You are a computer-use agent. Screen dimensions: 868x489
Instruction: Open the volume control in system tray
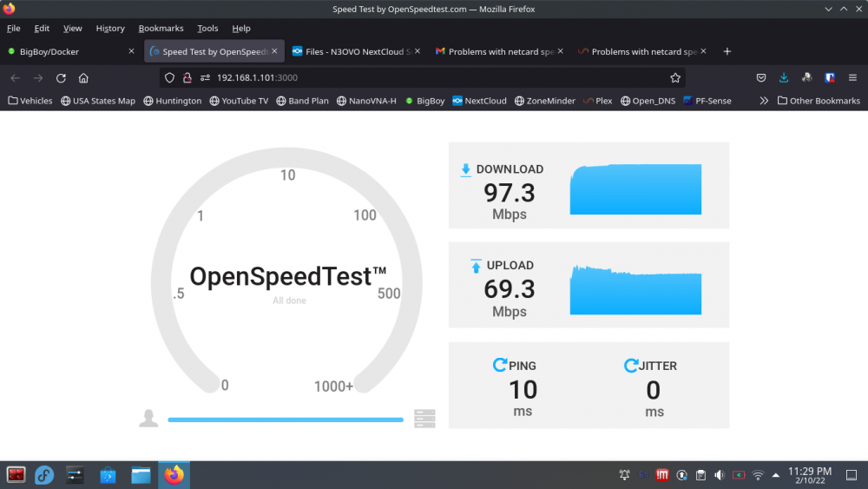point(720,475)
